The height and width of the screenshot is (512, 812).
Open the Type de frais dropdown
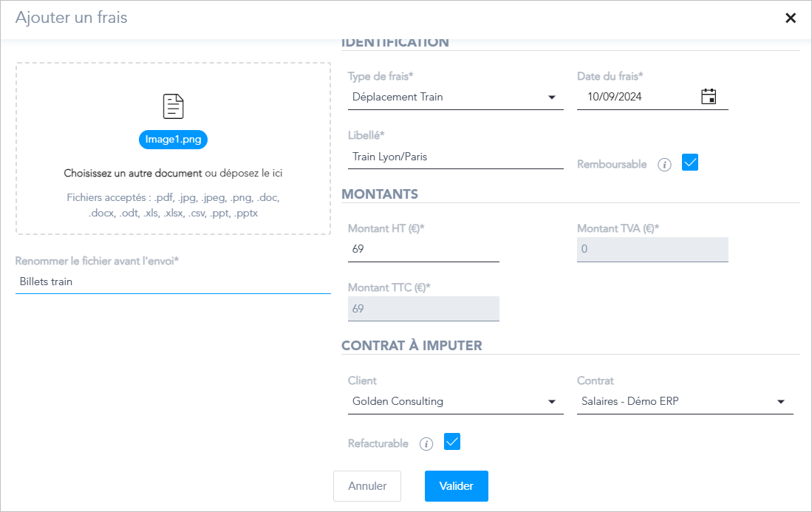[x=456, y=97]
